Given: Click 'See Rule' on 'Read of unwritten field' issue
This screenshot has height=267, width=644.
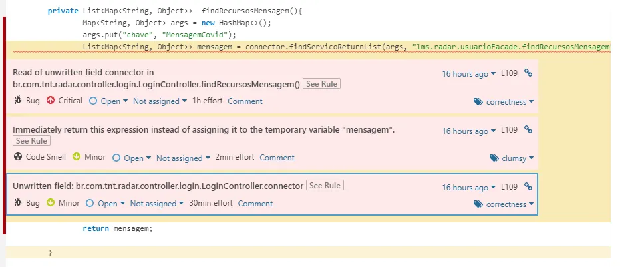Looking at the screenshot, I should tap(321, 84).
